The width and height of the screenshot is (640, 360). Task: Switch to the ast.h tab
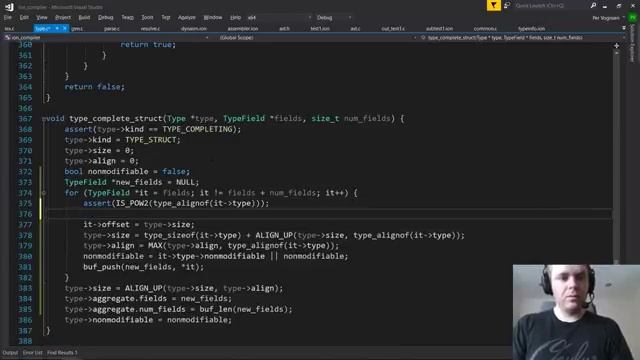(284, 29)
